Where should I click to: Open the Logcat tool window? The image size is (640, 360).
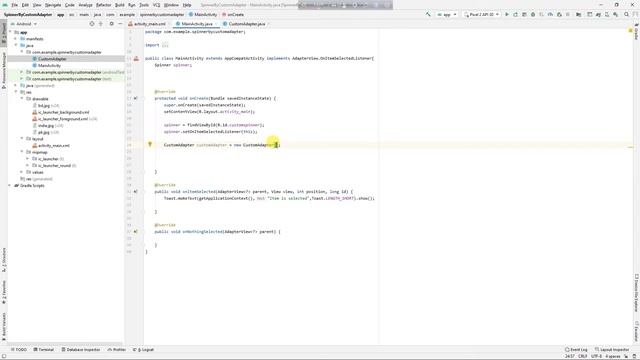click(144, 350)
